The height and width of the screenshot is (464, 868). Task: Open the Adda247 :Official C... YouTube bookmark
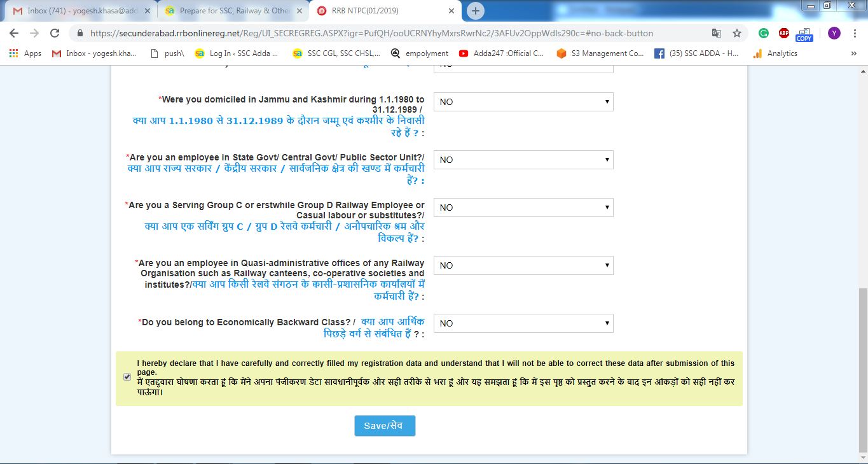click(501, 53)
